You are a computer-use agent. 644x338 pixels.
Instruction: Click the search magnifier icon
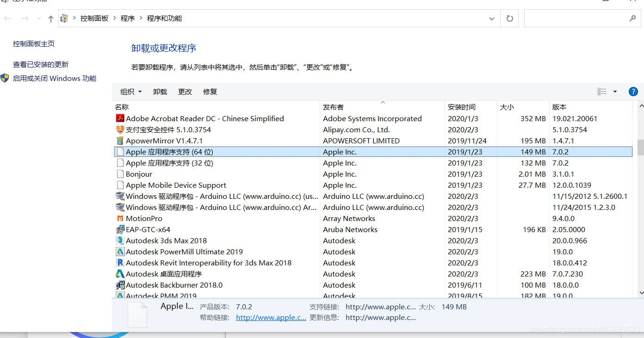[x=632, y=18]
